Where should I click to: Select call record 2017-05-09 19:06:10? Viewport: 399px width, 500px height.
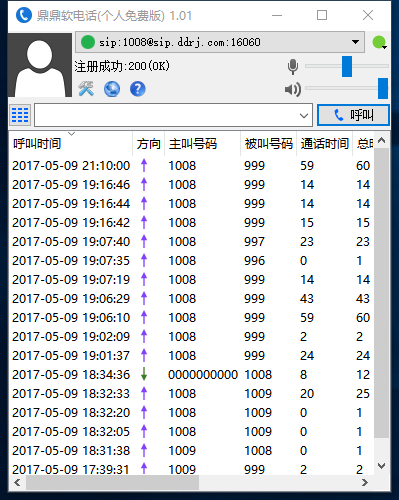pyautogui.click(x=191, y=318)
